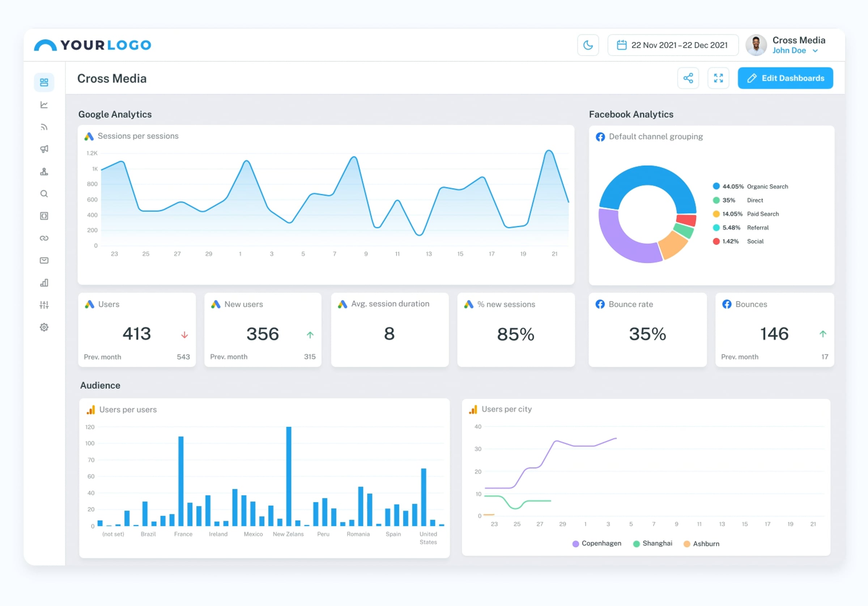Open the dashboard grid icon in sidebar
Screen dimensions: 868x606
pos(44,82)
